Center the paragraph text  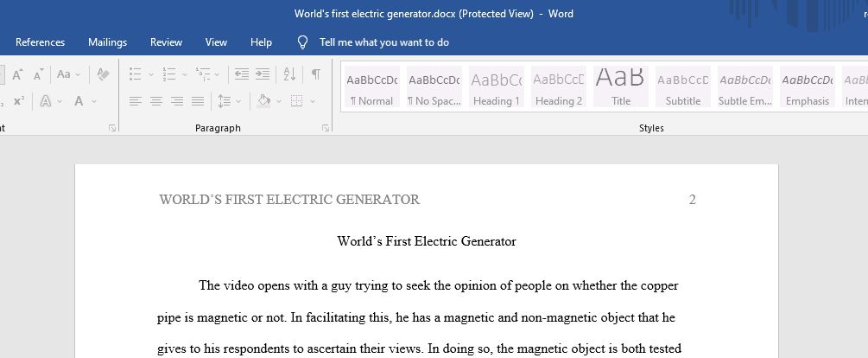[156, 101]
